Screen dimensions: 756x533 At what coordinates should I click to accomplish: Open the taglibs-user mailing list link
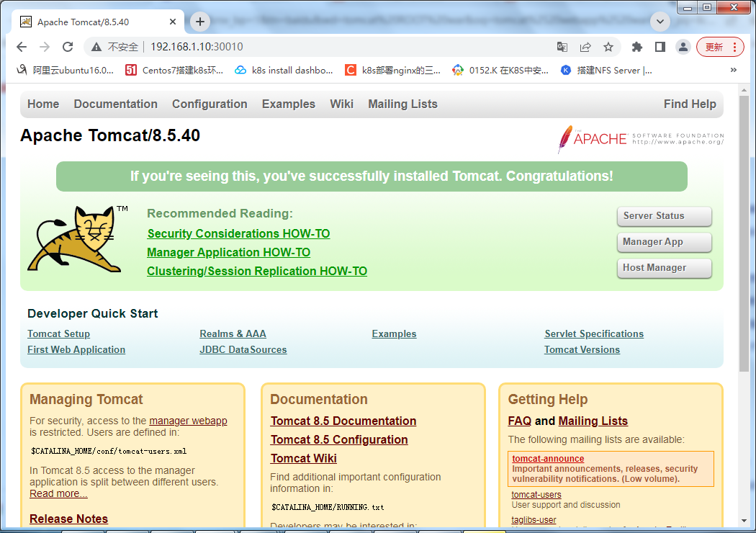pos(534,519)
